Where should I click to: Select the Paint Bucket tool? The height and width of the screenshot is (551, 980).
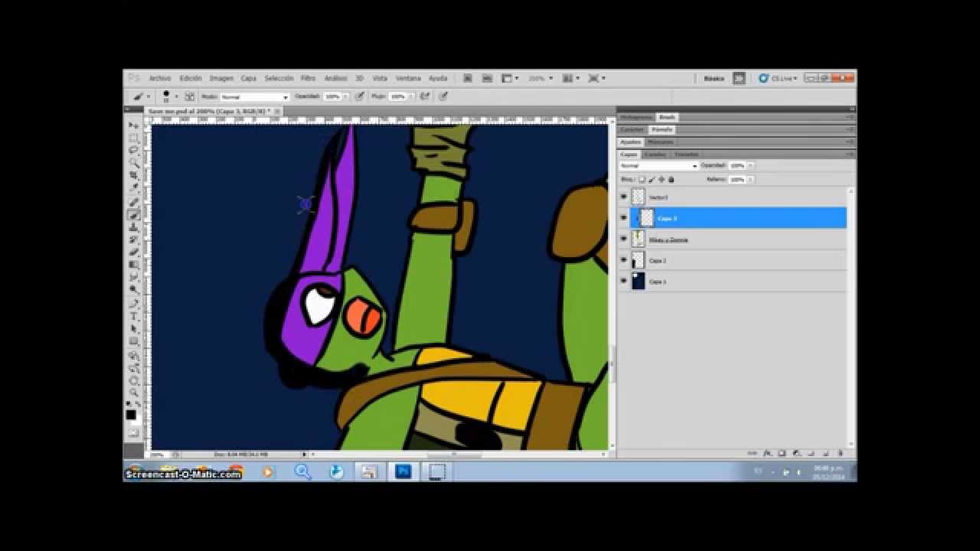point(134,265)
